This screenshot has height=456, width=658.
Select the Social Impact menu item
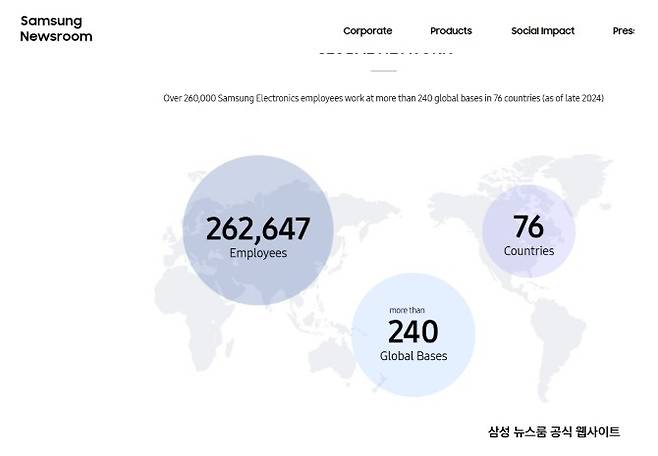542,31
